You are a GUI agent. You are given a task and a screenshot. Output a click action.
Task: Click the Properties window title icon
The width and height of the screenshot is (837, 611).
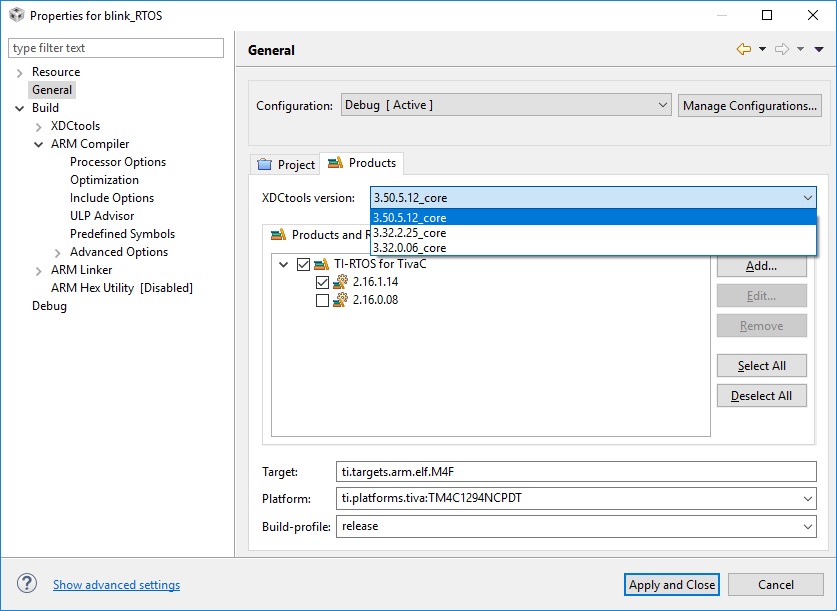(x=16, y=15)
